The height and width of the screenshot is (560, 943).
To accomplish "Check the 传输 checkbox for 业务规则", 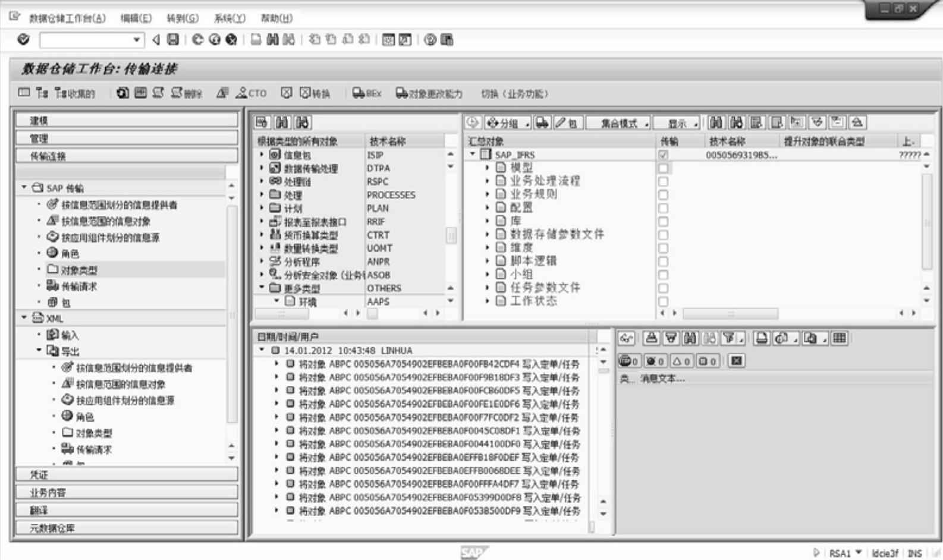I will pos(663,195).
